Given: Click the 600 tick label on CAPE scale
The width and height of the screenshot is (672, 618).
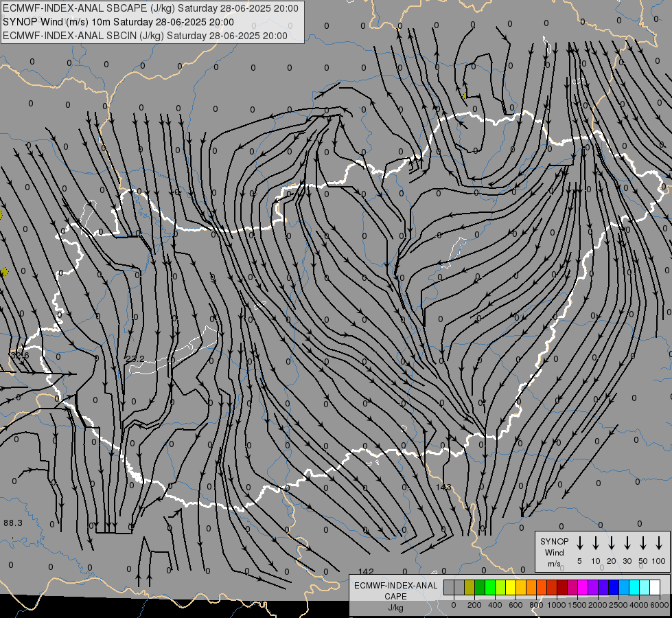Looking at the screenshot, I should tap(515, 605).
